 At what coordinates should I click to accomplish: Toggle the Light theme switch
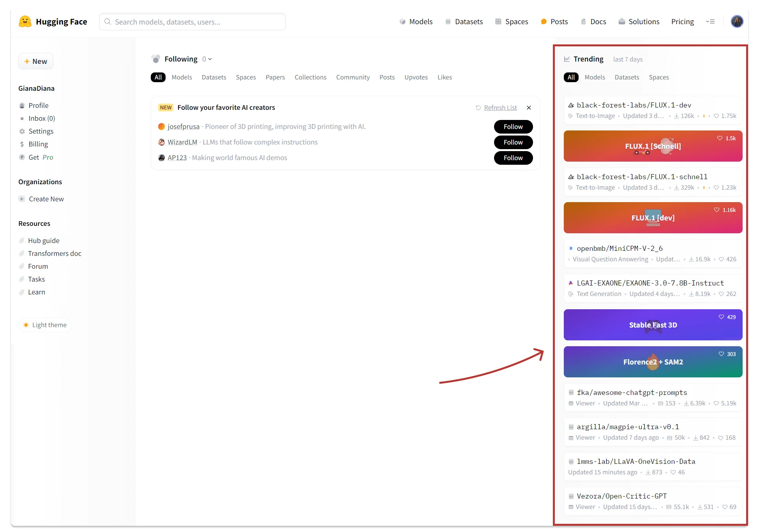click(45, 325)
